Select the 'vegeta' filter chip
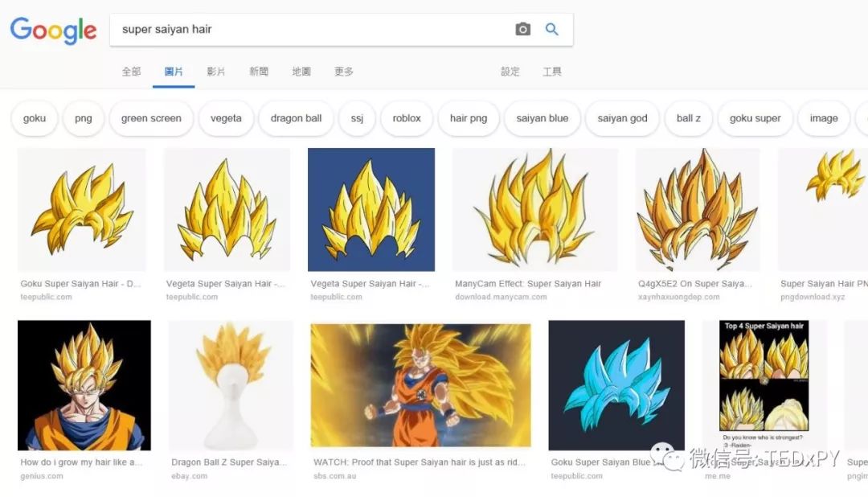This screenshot has width=868, height=497. [x=226, y=118]
